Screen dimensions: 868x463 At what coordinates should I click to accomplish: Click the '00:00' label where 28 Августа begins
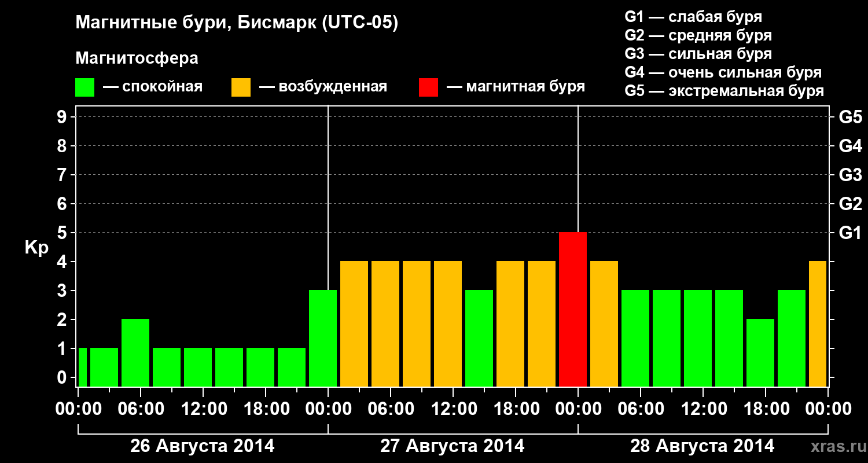coord(578,409)
